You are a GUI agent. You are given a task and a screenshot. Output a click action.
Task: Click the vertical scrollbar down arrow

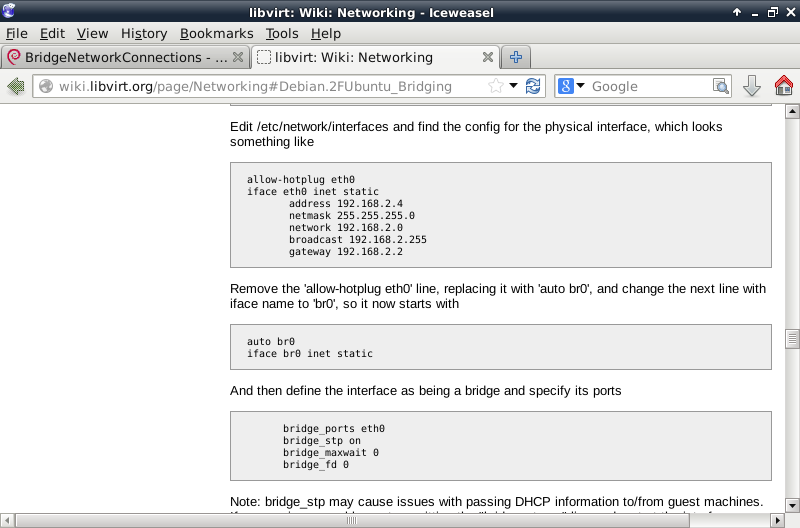(792, 504)
